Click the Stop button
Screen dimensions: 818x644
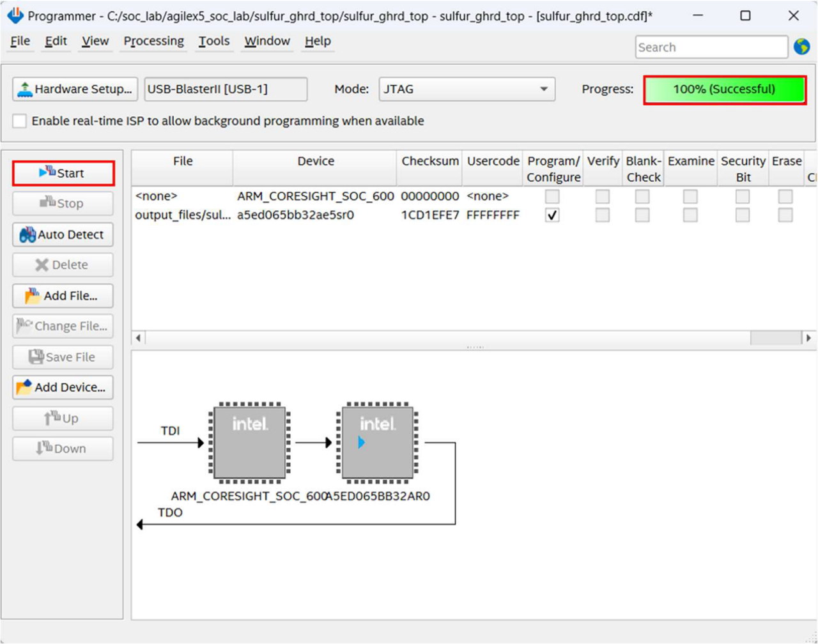pyautogui.click(x=63, y=203)
